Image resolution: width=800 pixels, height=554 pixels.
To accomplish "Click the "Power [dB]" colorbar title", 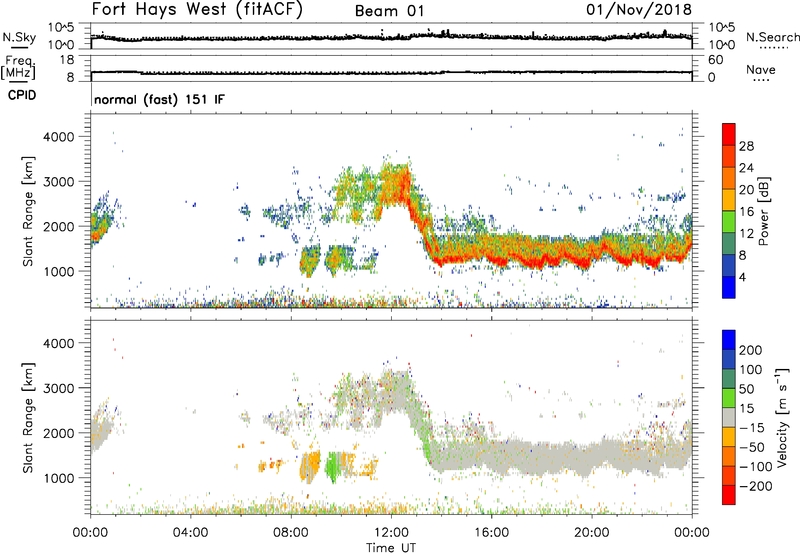I will point(763,211).
